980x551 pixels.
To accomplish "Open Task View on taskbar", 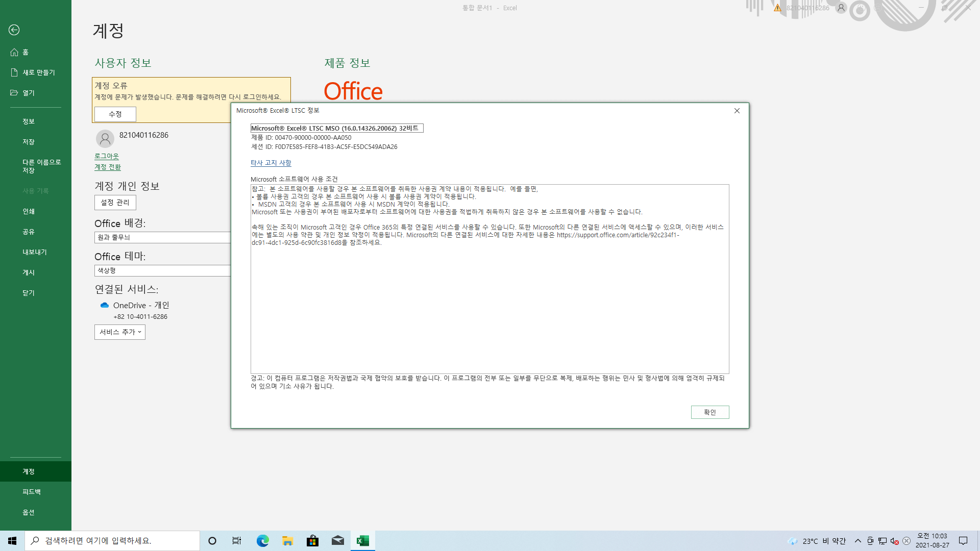I will tap(237, 541).
